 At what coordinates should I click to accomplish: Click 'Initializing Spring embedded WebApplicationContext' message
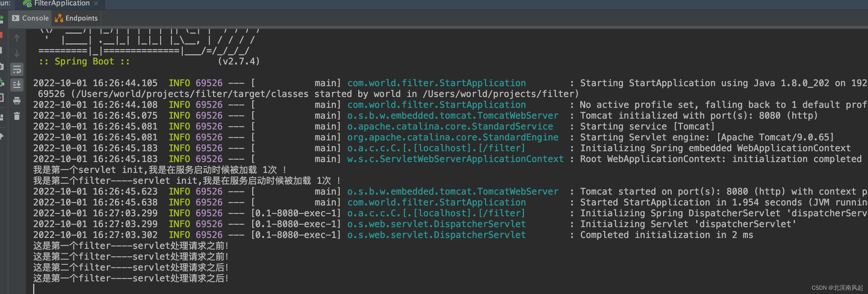(x=715, y=148)
